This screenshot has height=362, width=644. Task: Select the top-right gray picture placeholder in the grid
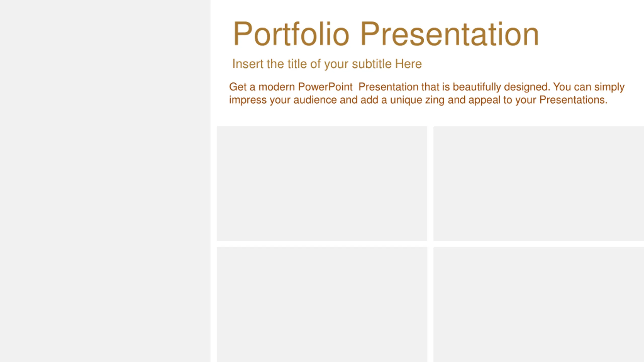pos(538,184)
